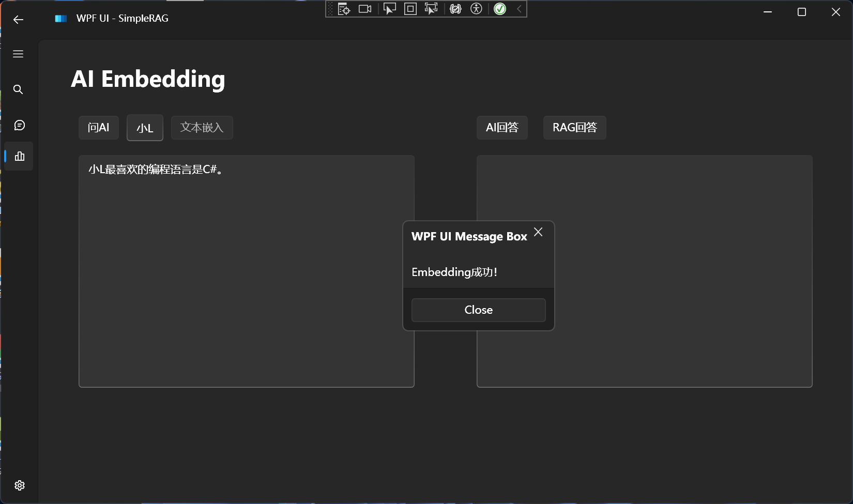Screen dimensions: 853x504
Task: Open the search page from the sidebar
Action: coord(18,89)
